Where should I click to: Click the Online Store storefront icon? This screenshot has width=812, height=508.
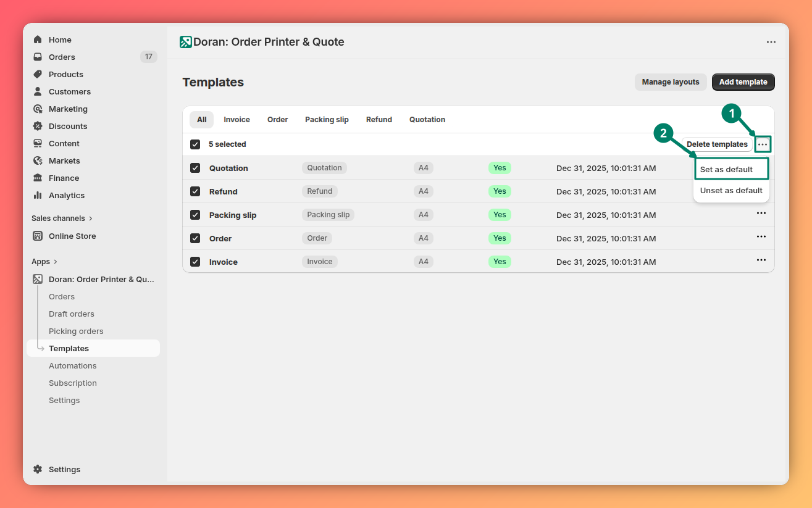pyautogui.click(x=38, y=236)
